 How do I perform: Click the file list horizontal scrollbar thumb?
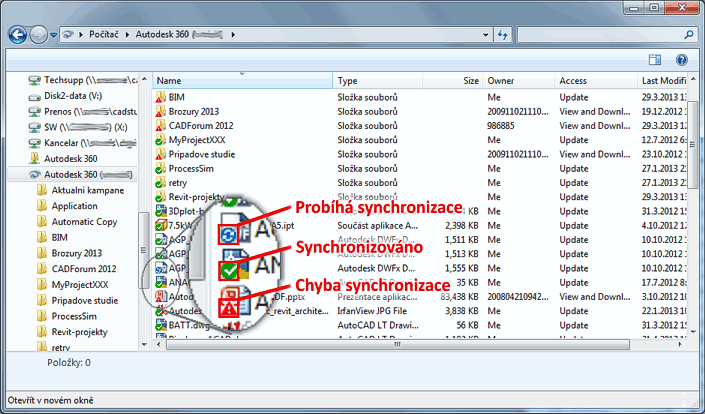pyautogui.click(x=397, y=345)
